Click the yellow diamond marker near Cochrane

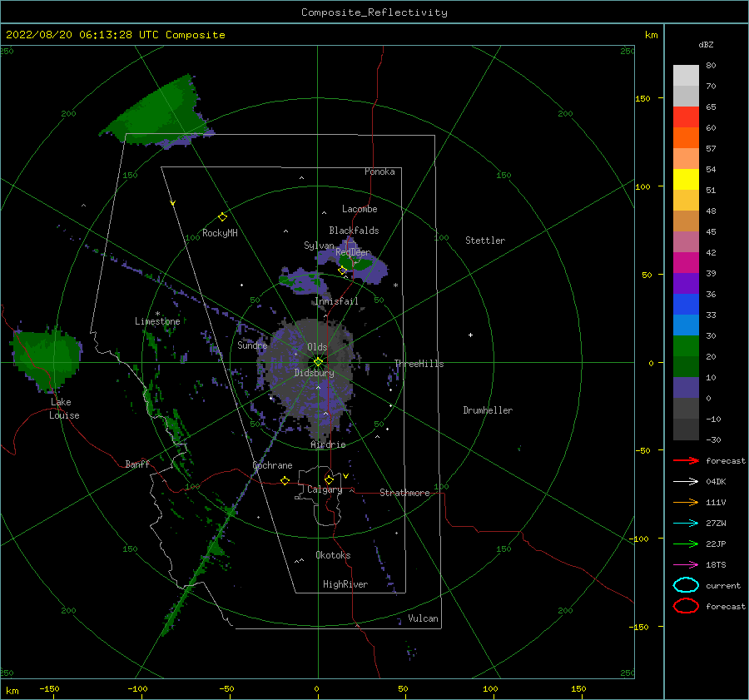click(285, 480)
